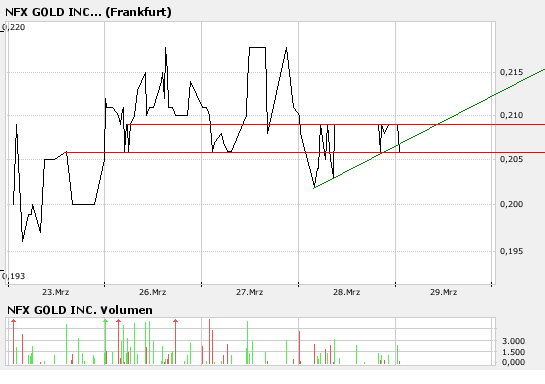Click the 0,000 volume axis label
545x384 pixels.
(x=513, y=362)
